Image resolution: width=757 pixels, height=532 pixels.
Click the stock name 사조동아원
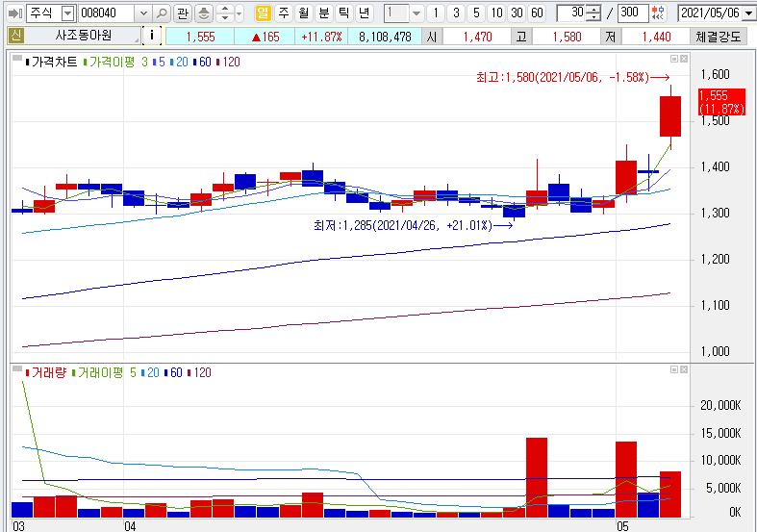pos(83,36)
